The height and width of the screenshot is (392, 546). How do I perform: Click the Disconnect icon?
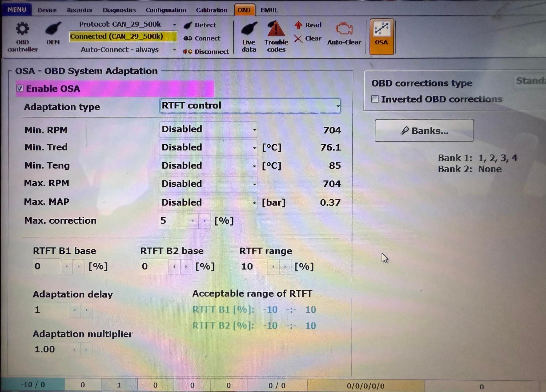188,52
